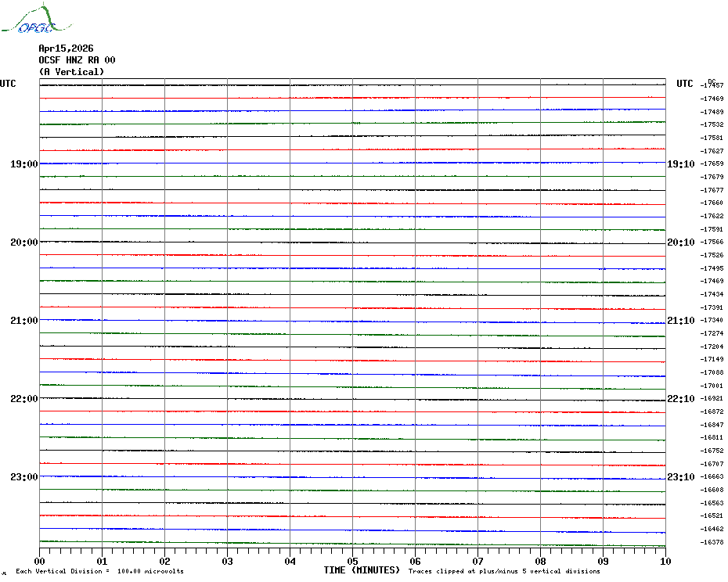Screen dimensions: 728x582
Task: Click the '20:00' time label
Action: (24, 242)
